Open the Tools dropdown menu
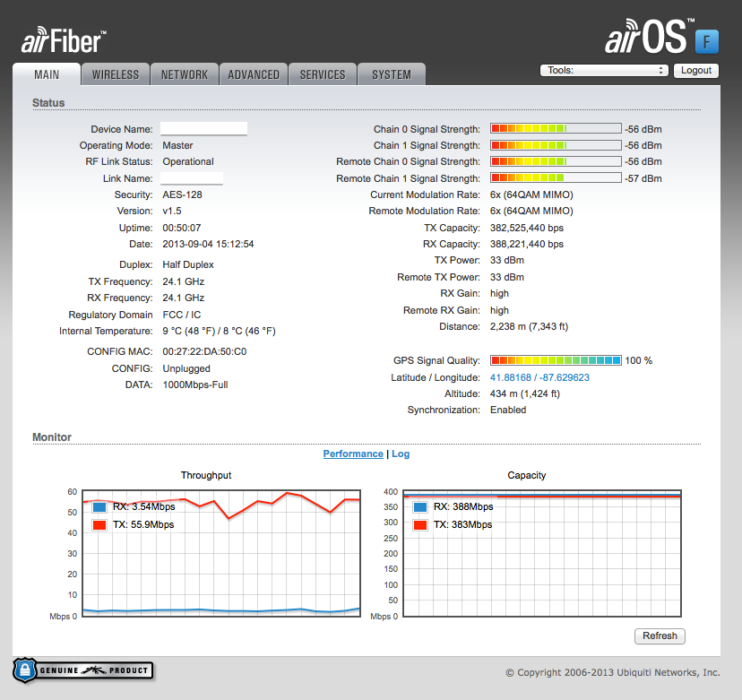 click(x=605, y=70)
